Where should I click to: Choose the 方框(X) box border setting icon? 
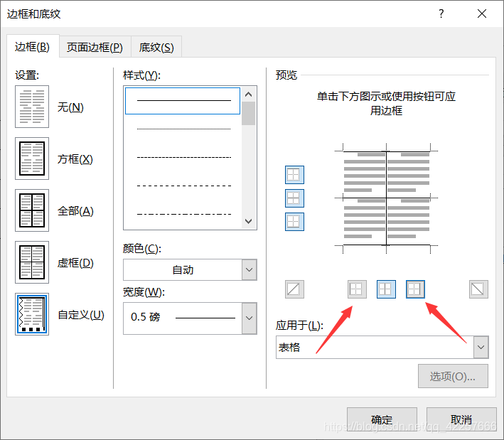point(32,159)
